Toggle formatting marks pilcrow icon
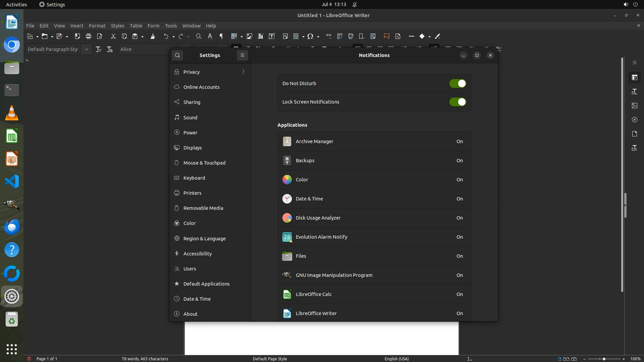 (x=221, y=36)
